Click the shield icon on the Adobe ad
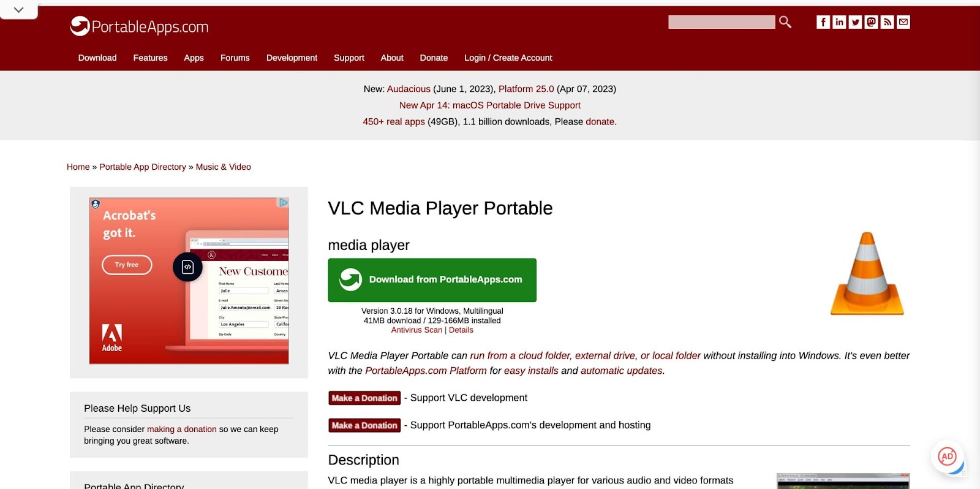 96,204
